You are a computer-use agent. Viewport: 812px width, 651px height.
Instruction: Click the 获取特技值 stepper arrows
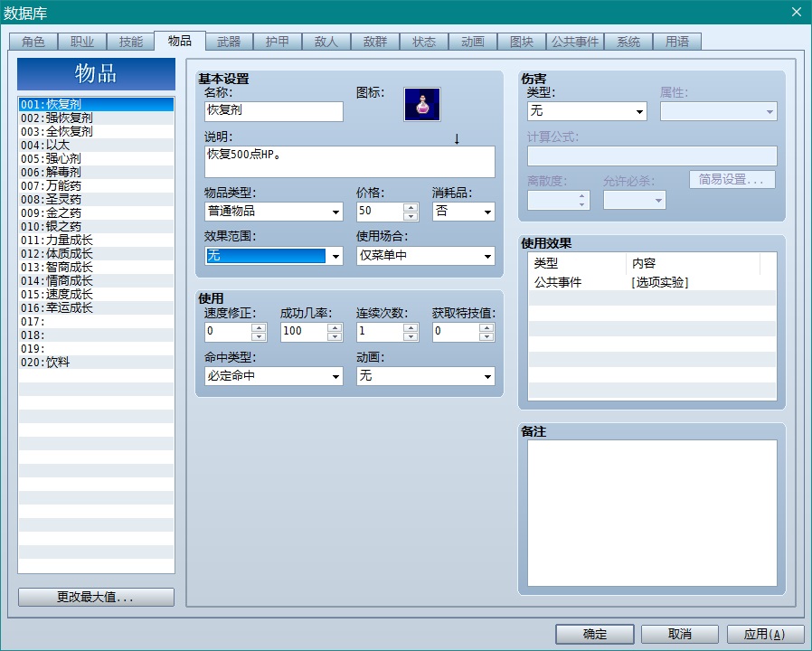point(486,332)
